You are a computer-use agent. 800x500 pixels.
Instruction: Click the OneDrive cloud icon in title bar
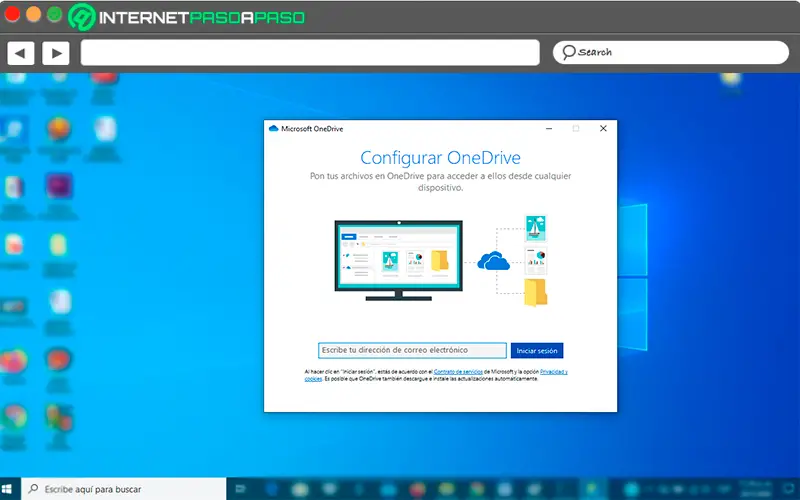[x=273, y=129]
